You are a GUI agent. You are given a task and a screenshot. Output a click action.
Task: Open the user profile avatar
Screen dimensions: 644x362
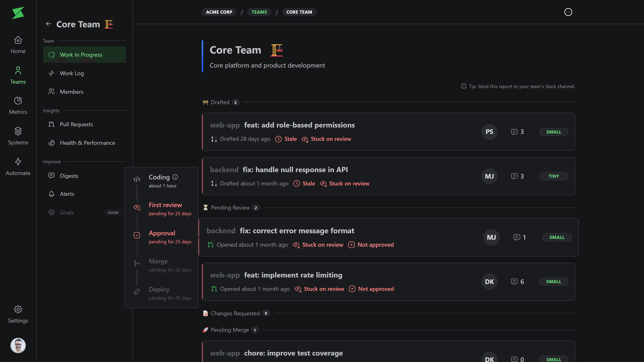pyautogui.click(x=18, y=345)
